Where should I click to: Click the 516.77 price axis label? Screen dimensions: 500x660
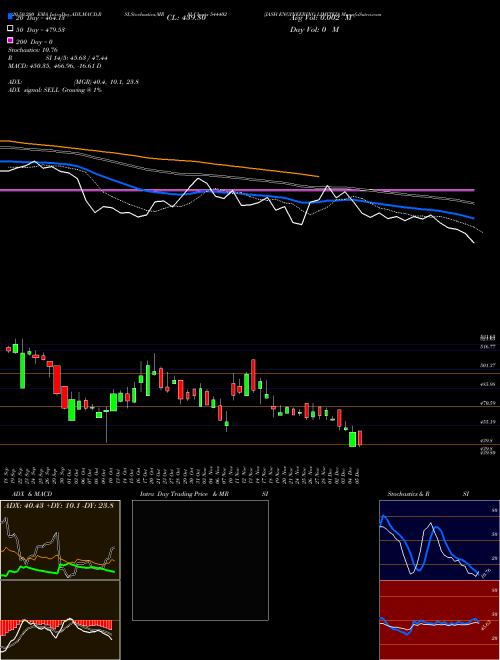tap(488, 347)
